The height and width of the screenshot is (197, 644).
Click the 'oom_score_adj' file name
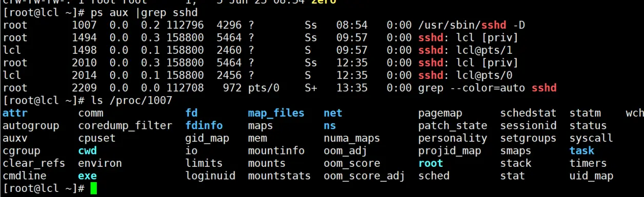(x=365, y=176)
